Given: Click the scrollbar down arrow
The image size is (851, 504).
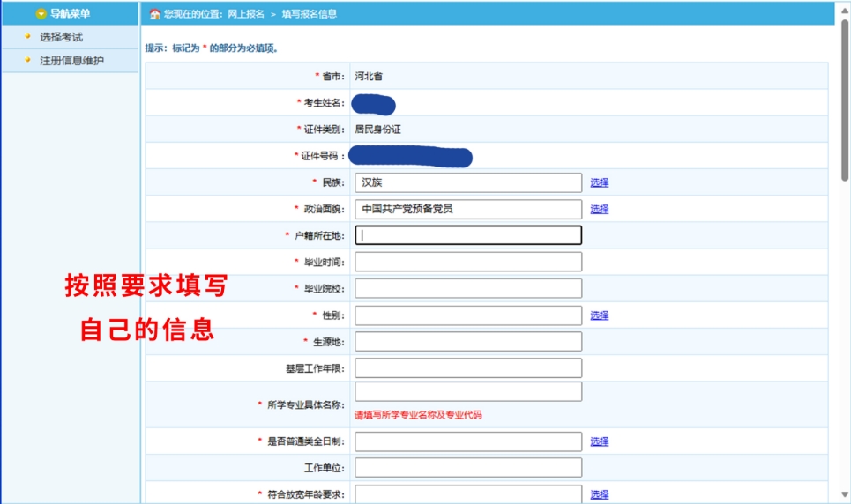Looking at the screenshot, I should [844, 494].
